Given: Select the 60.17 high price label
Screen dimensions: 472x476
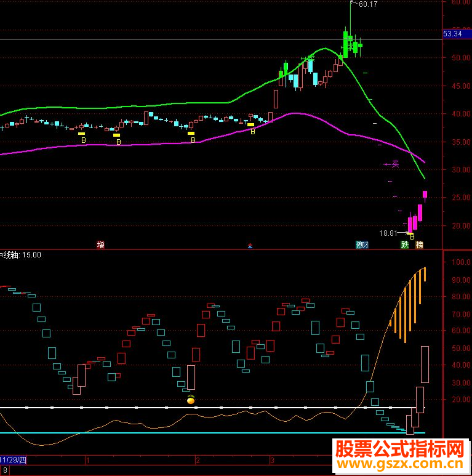Looking at the screenshot, I should [368, 4].
